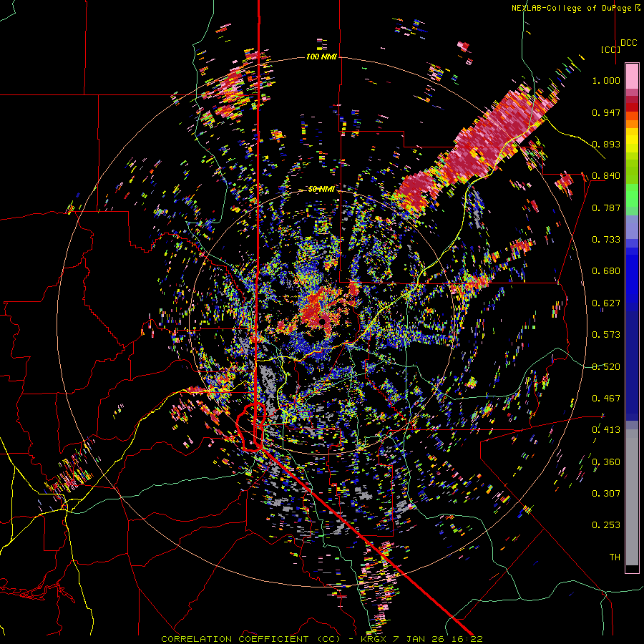
Task: Click the 0.627 legend value
Action: pos(606,303)
